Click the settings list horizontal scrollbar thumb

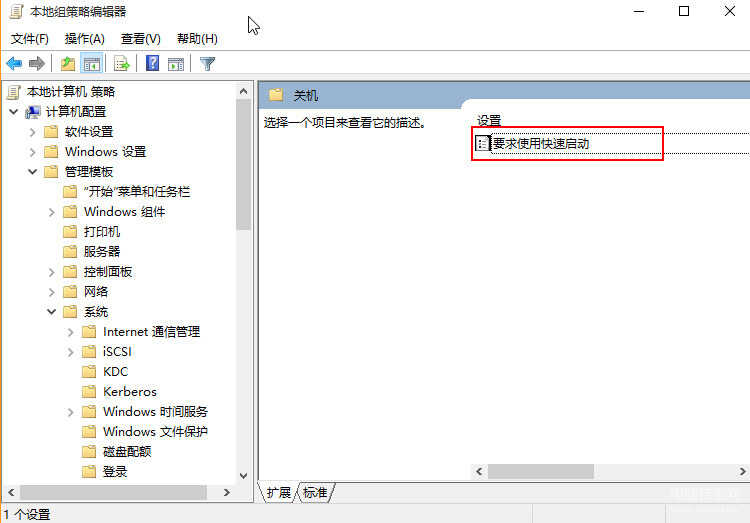[x=540, y=471]
